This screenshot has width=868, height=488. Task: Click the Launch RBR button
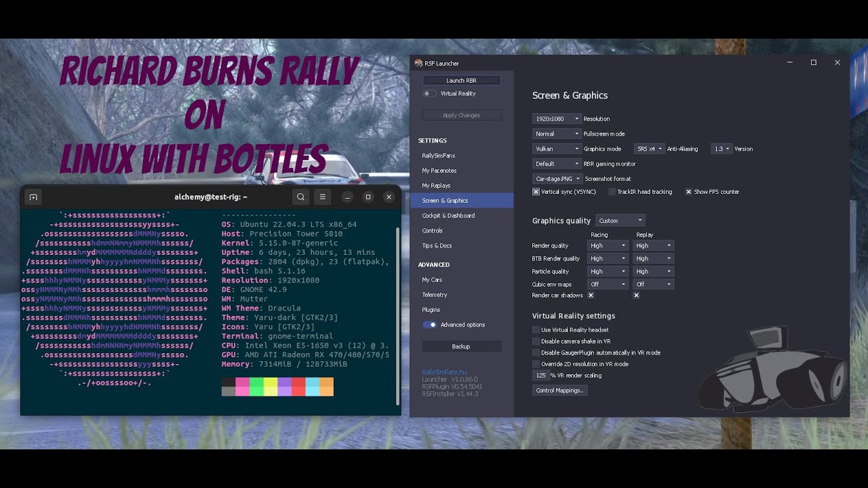(462, 81)
